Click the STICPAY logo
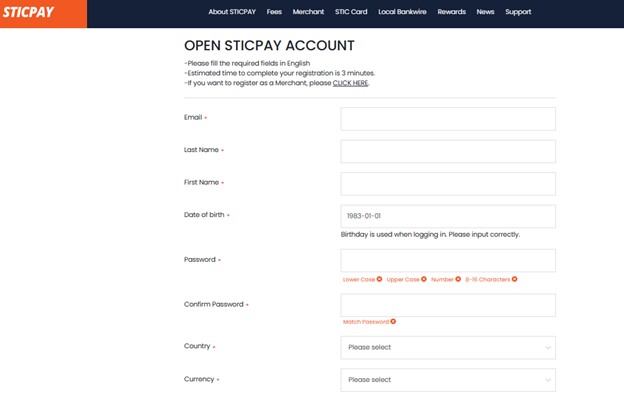 click(x=28, y=12)
